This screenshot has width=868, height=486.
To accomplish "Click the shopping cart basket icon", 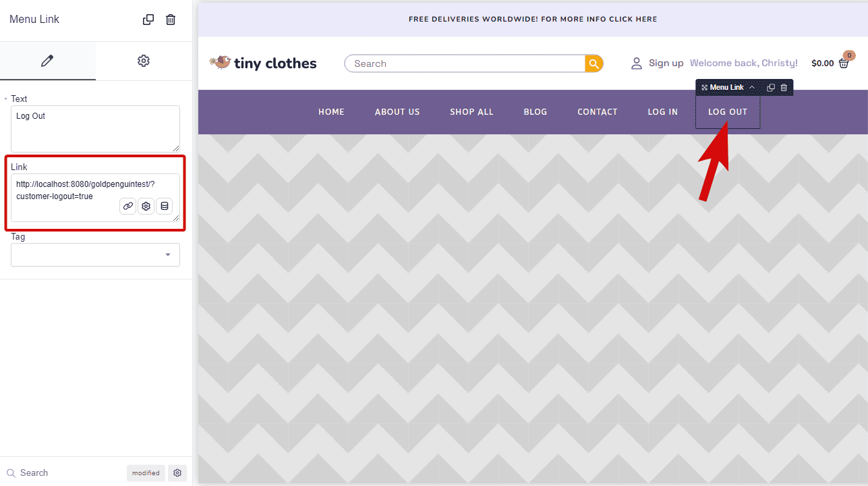I will click(x=844, y=63).
